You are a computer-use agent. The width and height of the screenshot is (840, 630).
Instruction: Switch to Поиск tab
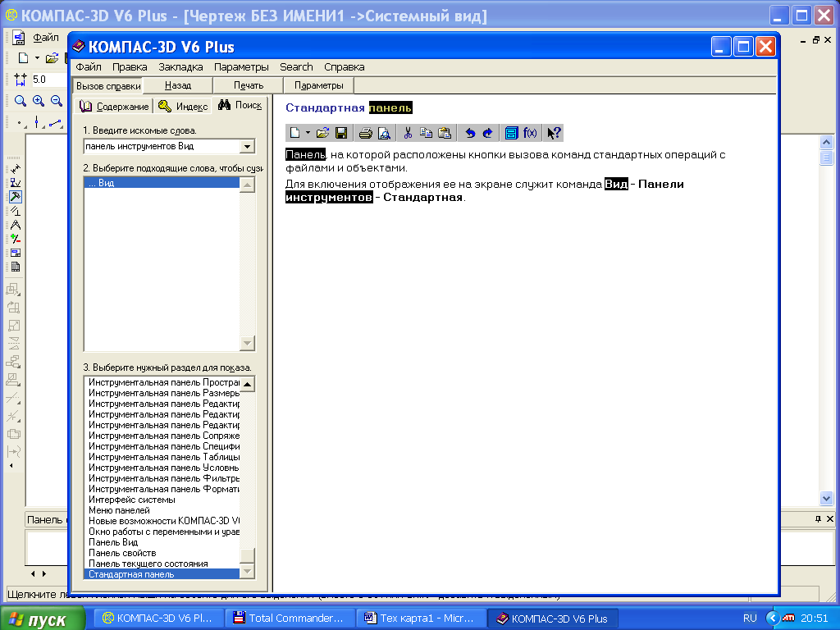click(x=240, y=105)
